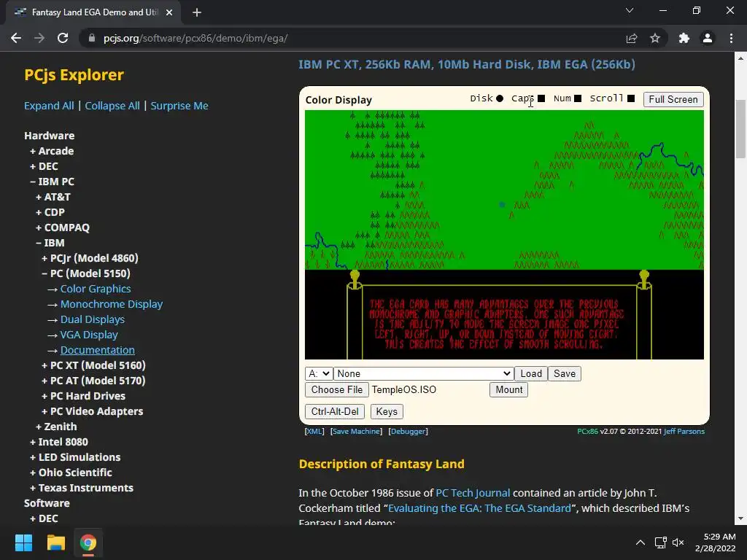Click the Num lock indicator
Viewport: 747px width, 560px height.
coord(578,98)
